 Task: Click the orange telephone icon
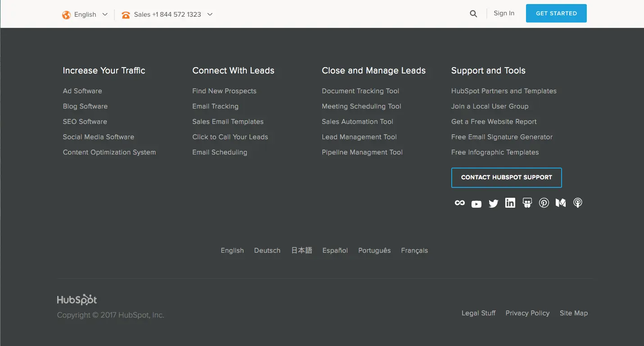(x=126, y=15)
